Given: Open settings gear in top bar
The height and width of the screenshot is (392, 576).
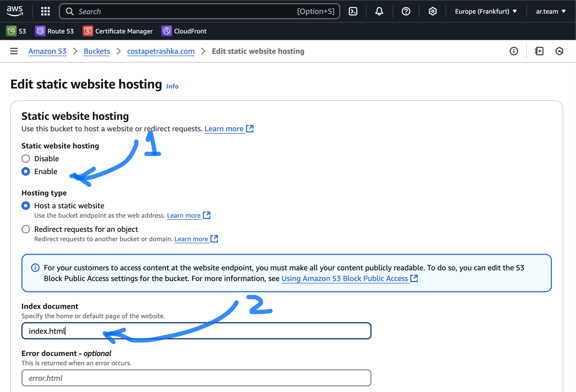Looking at the screenshot, I should point(433,11).
